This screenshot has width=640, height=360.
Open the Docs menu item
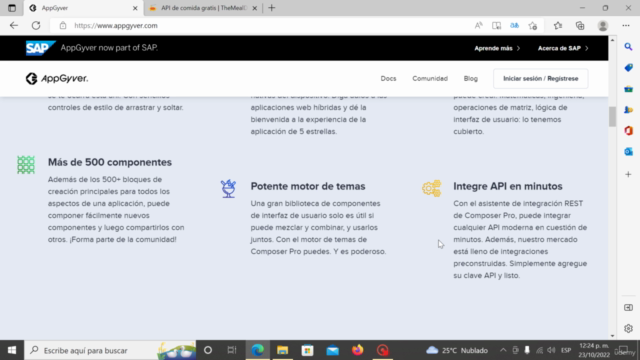point(388,78)
